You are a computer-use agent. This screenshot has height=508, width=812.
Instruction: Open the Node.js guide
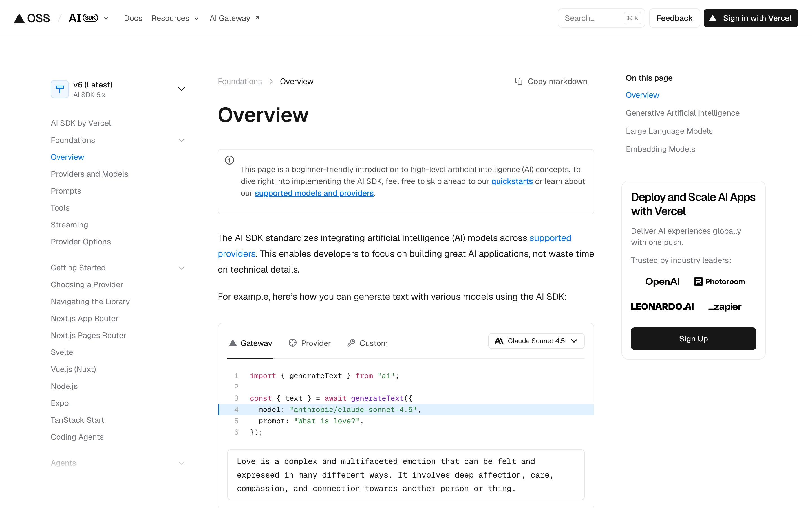(64, 386)
